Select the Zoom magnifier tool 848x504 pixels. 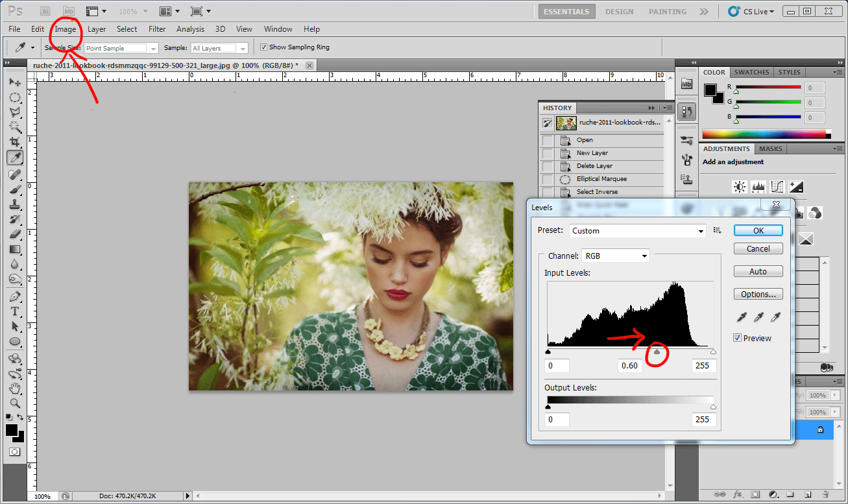click(14, 403)
